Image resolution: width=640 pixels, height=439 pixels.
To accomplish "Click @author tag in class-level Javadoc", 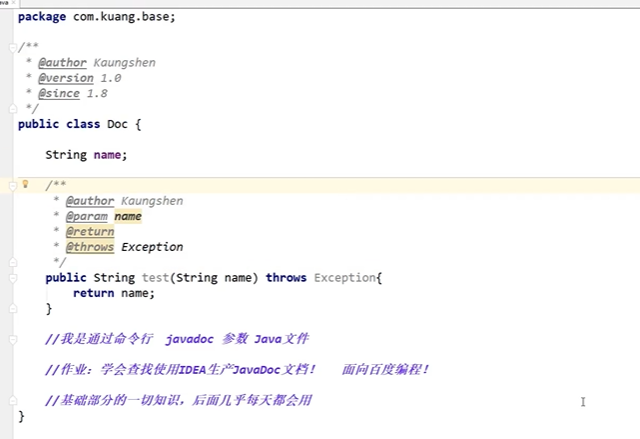I will click(x=62, y=63).
